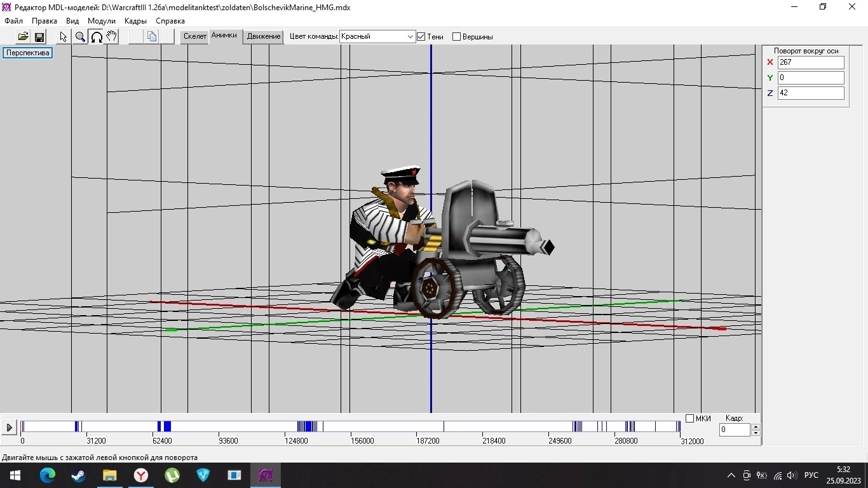Open the Вид menu
The width and height of the screenshot is (868, 488).
pos(72,21)
